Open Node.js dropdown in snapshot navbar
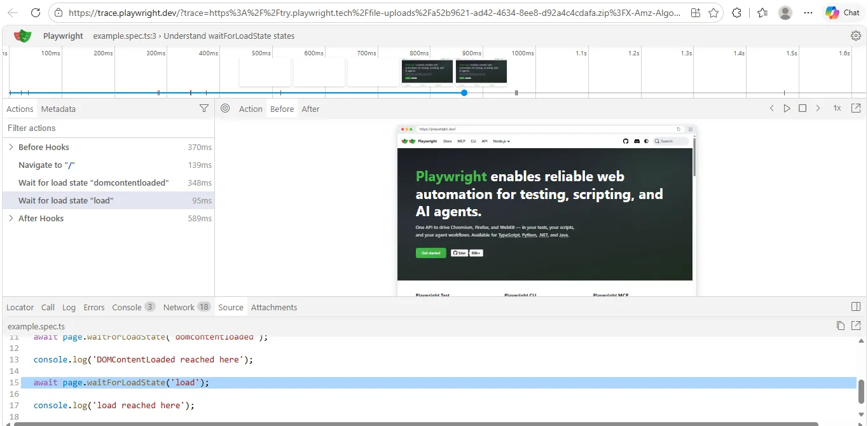 click(x=502, y=141)
